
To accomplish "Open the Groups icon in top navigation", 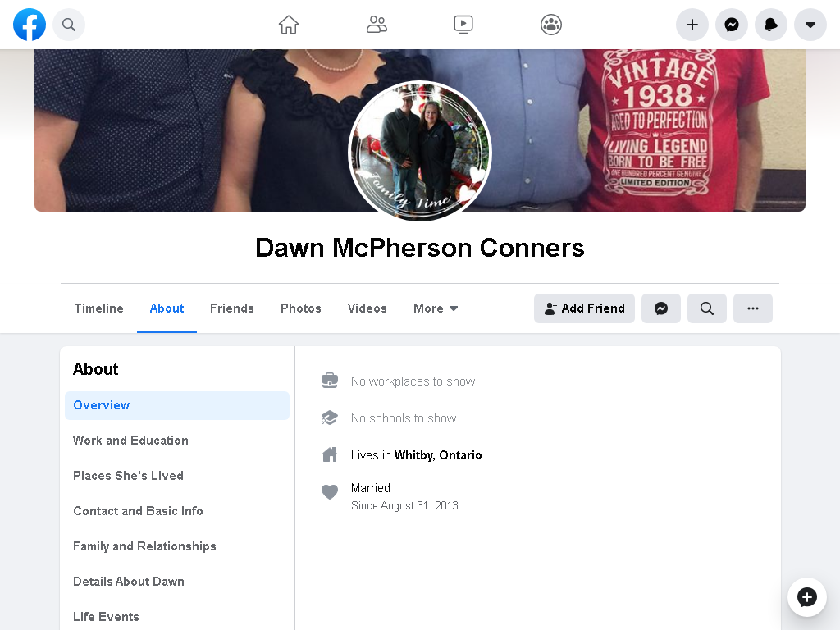I will coord(551,25).
